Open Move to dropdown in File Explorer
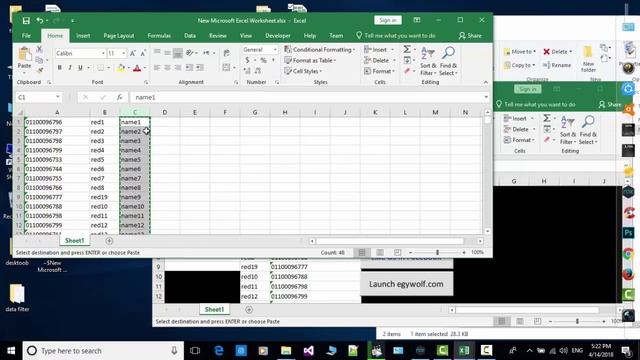 (519, 51)
